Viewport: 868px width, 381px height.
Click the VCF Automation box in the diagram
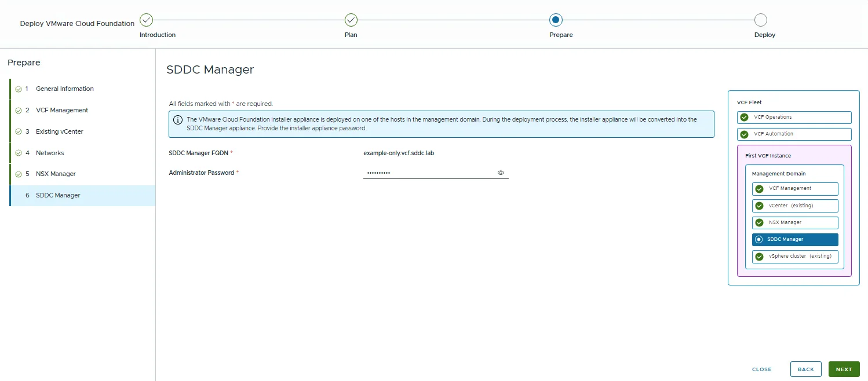point(794,134)
